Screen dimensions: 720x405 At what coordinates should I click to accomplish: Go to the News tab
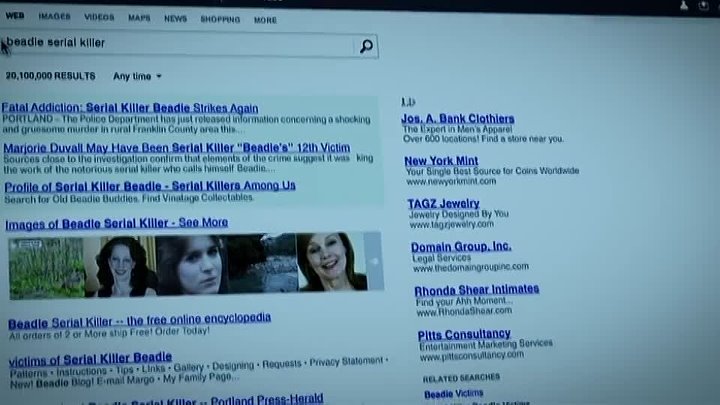coord(175,18)
